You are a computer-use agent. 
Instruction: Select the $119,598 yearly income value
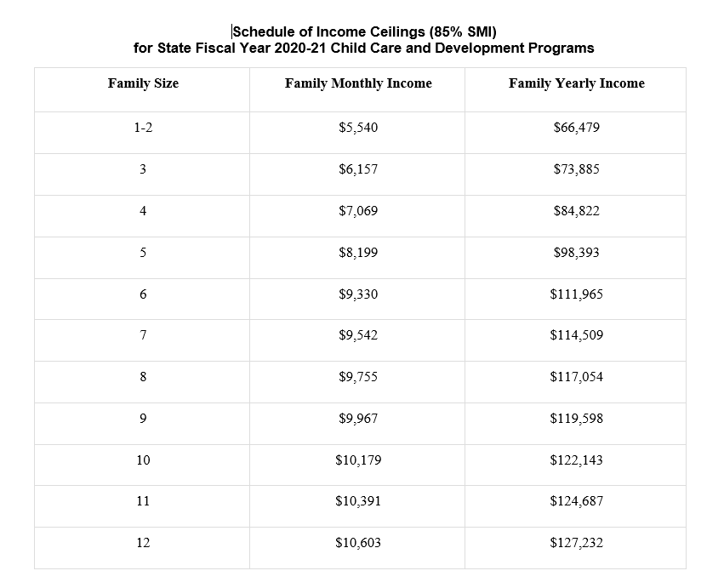577,419
